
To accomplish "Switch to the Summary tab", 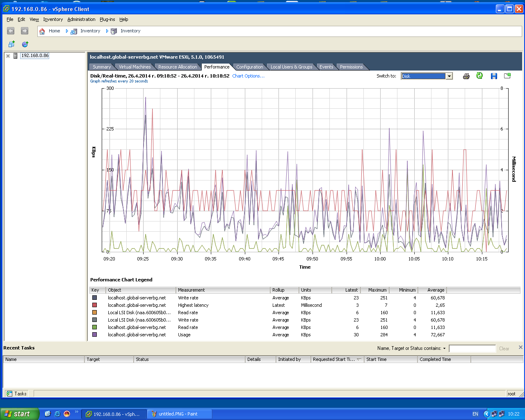I will click(102, 67).
